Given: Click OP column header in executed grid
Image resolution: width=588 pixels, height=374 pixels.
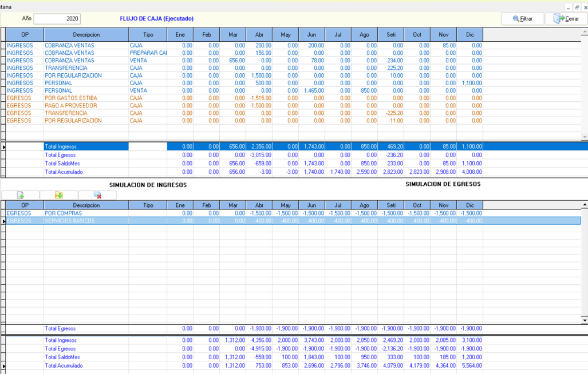Looking at the screenshot, I should (x=25, y=34).
